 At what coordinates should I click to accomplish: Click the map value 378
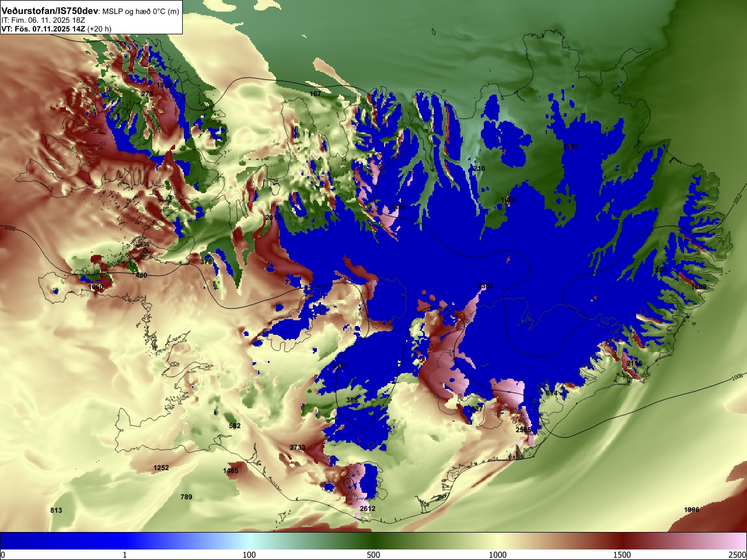coord(206,262)
